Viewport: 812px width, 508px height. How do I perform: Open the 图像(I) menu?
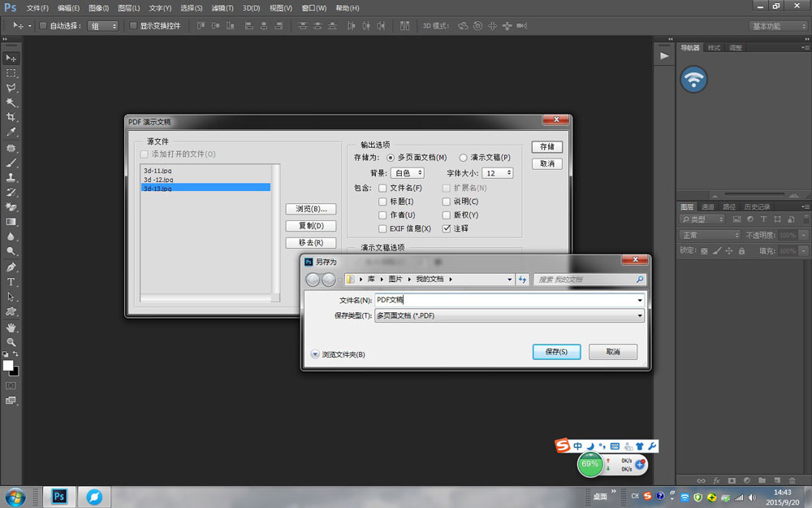(x=98, y=8)
